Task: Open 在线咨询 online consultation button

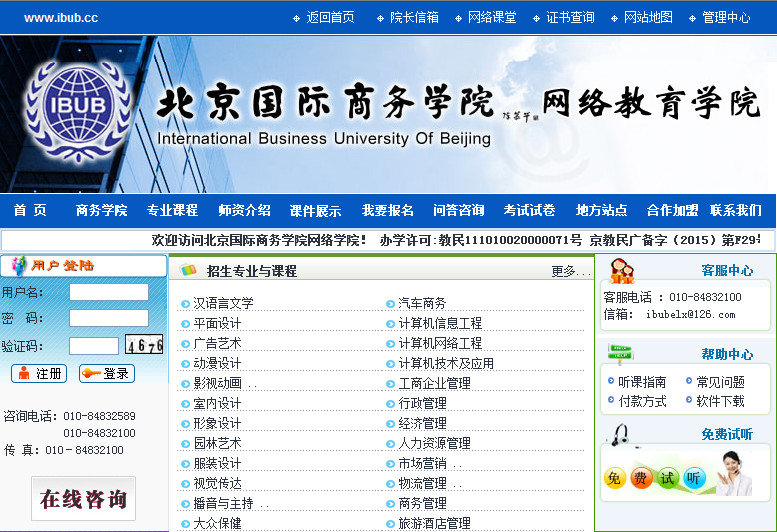Action: coord(83,498)
